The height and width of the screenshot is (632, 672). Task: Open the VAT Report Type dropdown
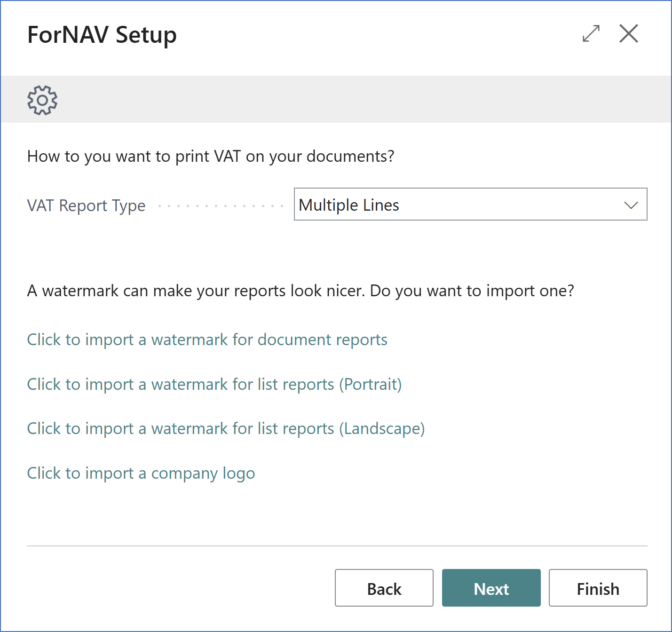coord(470,205)
